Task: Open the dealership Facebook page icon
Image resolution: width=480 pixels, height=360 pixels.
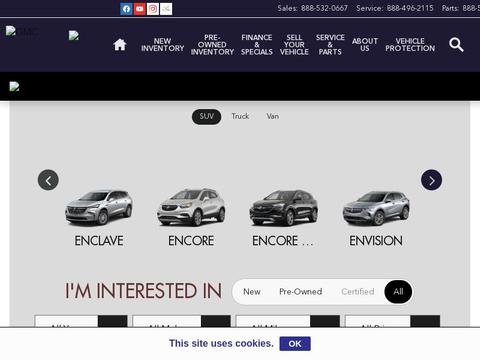Action: point(126,9)
